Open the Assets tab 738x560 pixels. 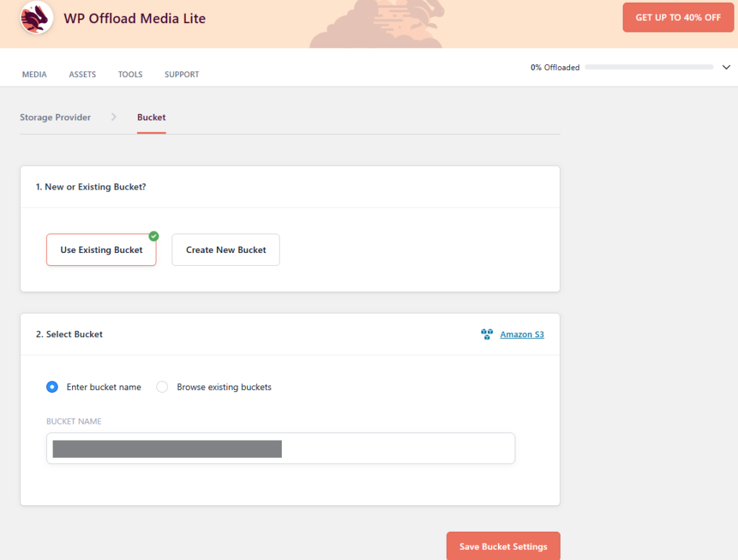click(x=82, y=74)
